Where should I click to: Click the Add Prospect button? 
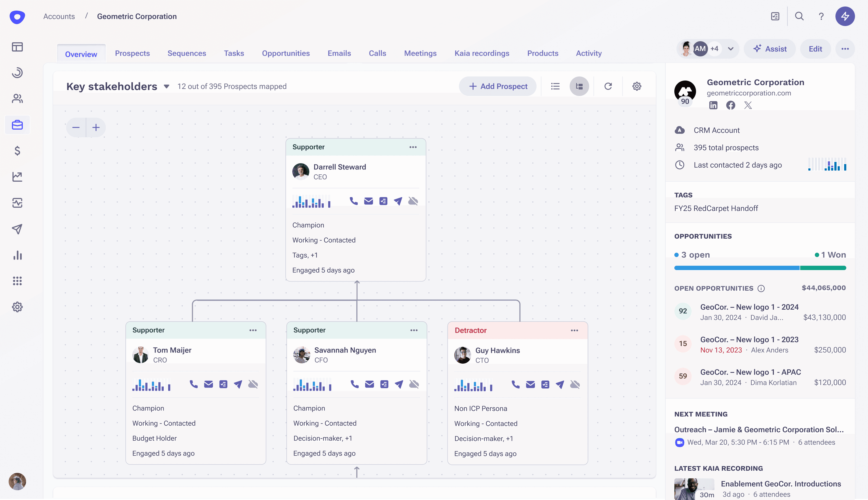(x=498, y=86)
